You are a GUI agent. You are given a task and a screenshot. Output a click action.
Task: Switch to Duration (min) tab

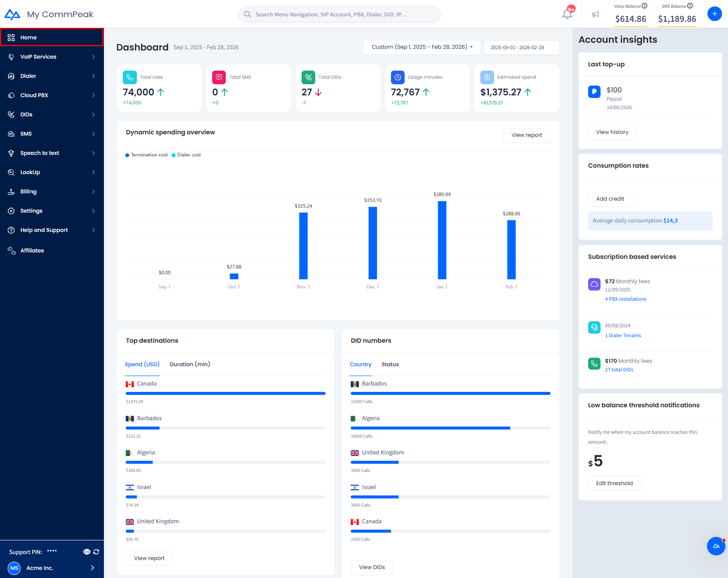[x=190, y=364]
